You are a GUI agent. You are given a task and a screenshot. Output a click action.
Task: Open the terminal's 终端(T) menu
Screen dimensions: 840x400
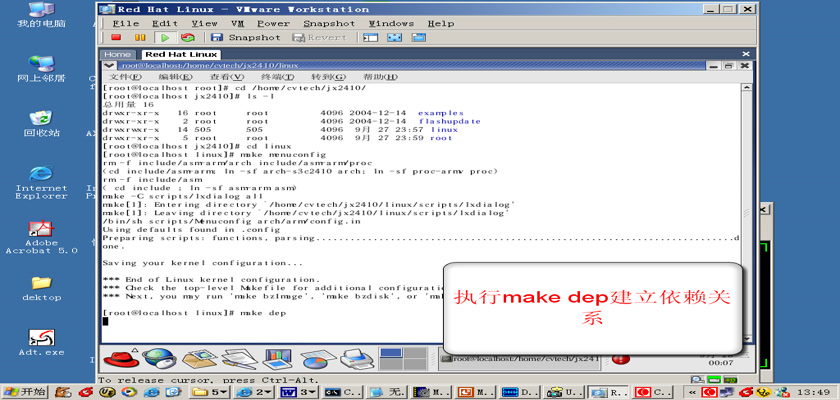[x=276, y=77]
